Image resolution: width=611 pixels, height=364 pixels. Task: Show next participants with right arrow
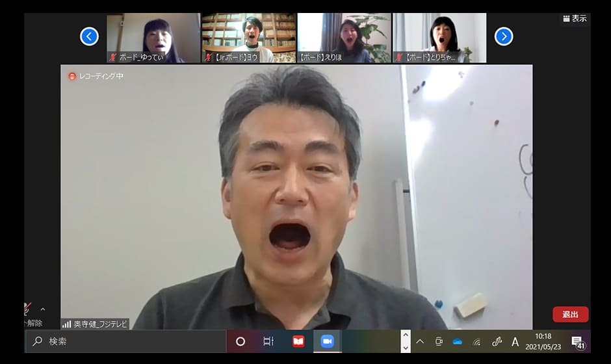coord(504,36)
